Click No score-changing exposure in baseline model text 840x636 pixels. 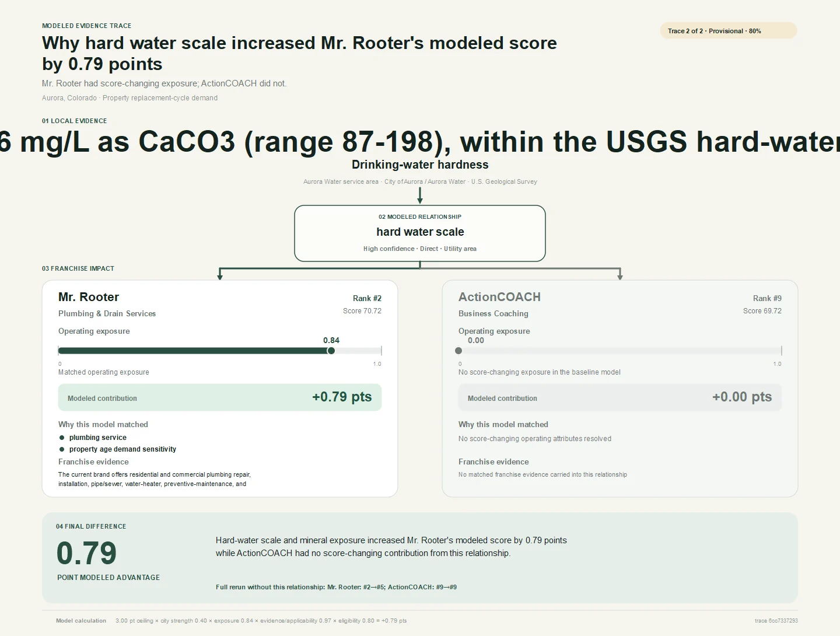(x=539, y=372)
